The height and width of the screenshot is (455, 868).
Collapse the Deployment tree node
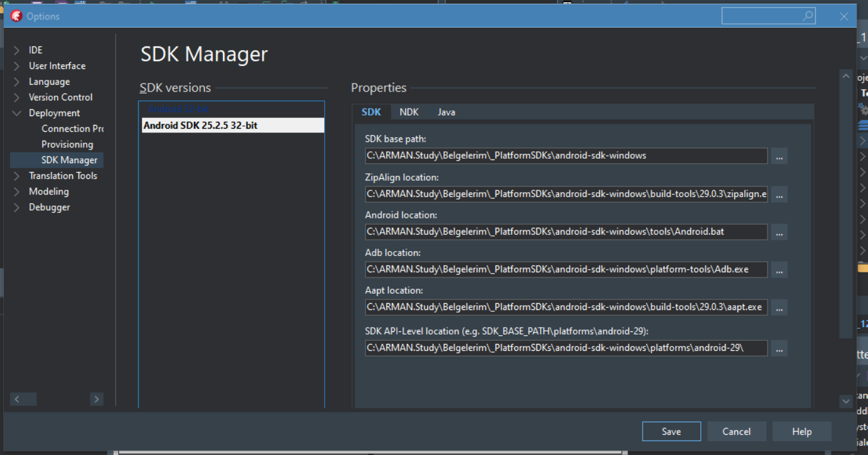pyautogui.click(x=17, y=113)
